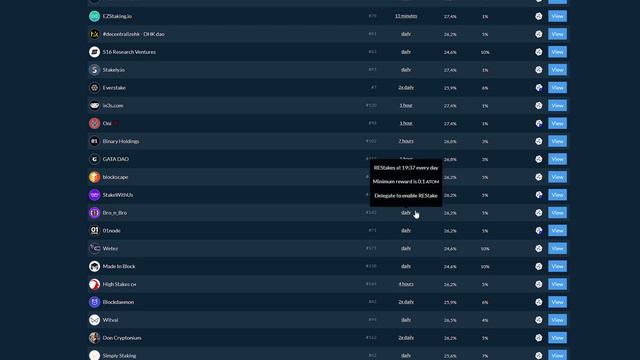Click the 2x daily frequency link for Don Cryptonium
This screenshot has height=360, width=640.
[x=406, y=338]
